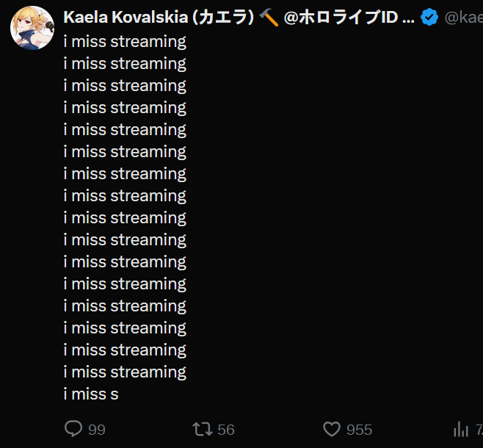Viewport: 483px width, 448px height.
Task: Retweet the post using the arrows icon
Action: (203, 429)
